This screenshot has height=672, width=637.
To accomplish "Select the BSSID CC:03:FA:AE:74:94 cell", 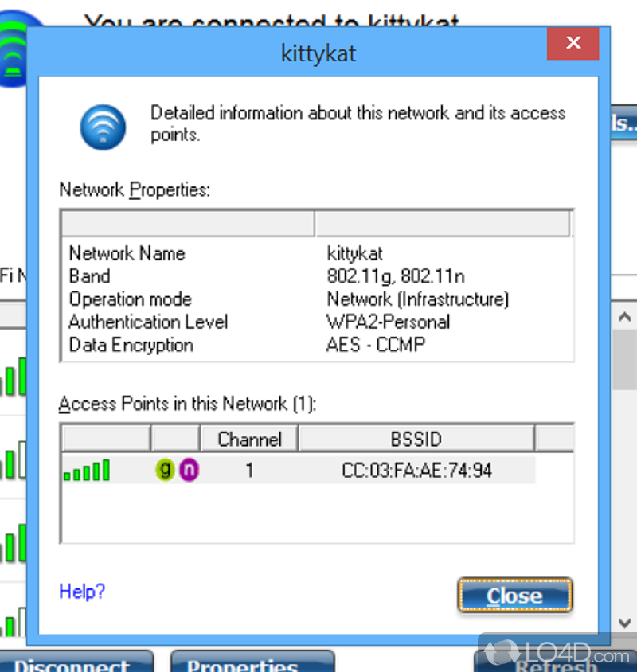I will pos(416,471).
